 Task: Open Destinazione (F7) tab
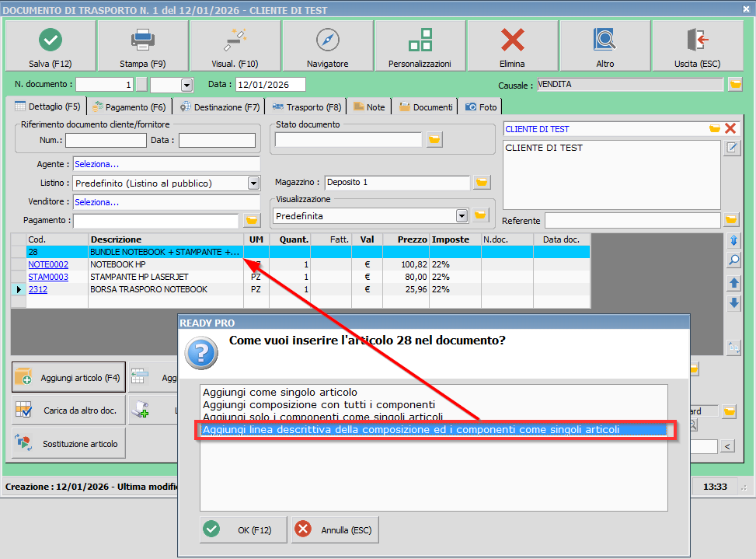click(220, 107)
